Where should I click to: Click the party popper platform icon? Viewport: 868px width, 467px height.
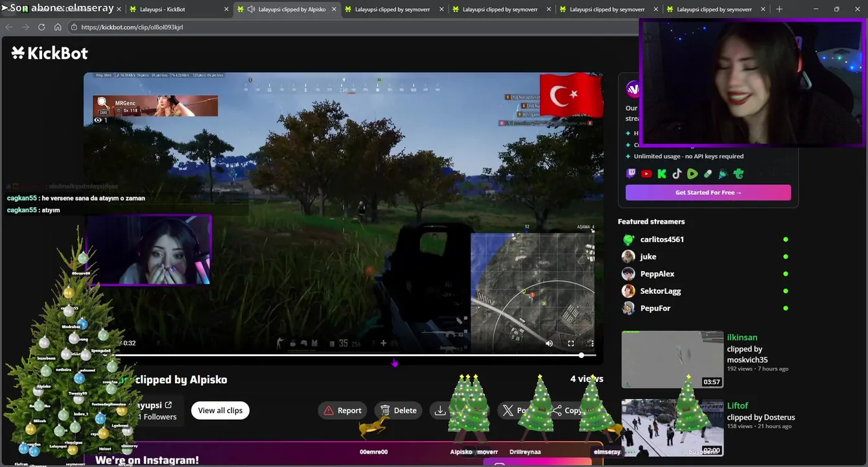[723, 174]
